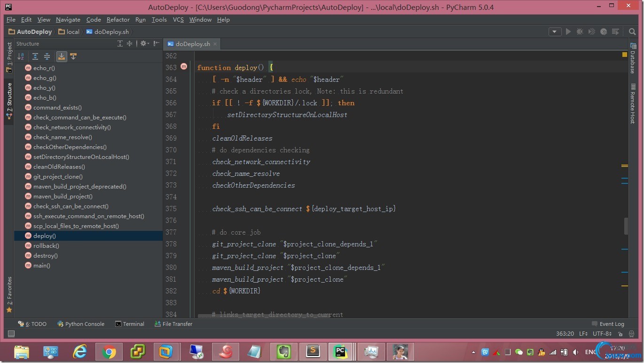Close the doDeploy.sh editor tab
Image resolution: width=644 pixels, height=363 pixels.
pos(215,44)
